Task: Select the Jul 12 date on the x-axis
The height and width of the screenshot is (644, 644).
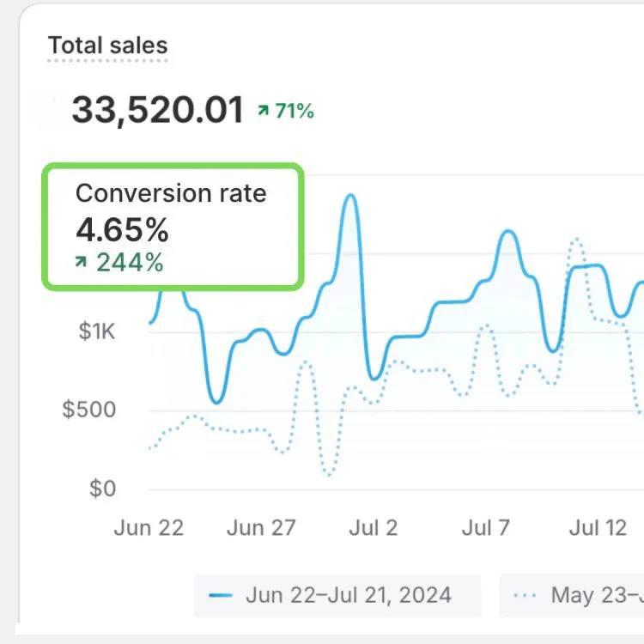Action: (x=598, y=527)
